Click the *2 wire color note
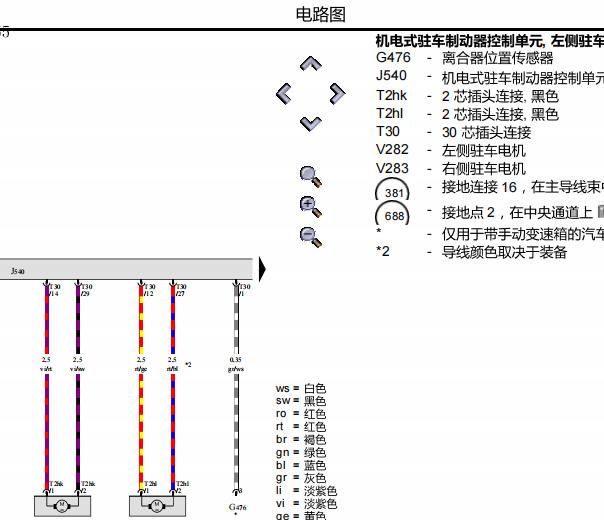Screen dimensions: 604x520 pos(471,252)
